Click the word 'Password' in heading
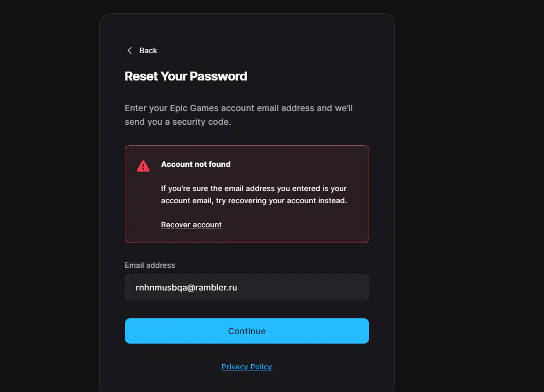544x392 pixels. click(x=218, y=76)
